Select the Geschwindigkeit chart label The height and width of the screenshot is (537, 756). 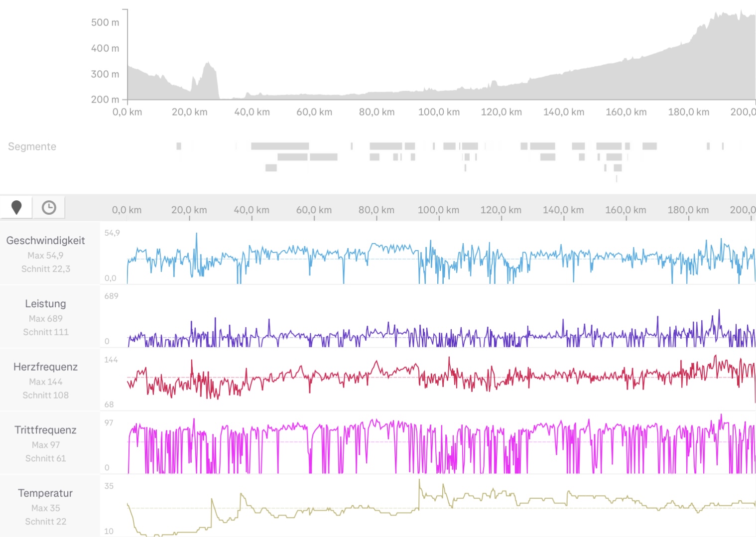point(45,241)
